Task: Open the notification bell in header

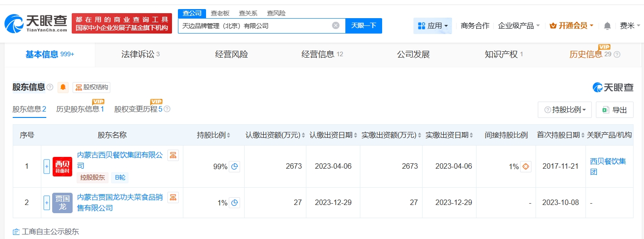Action: click(x=607, y=26)
